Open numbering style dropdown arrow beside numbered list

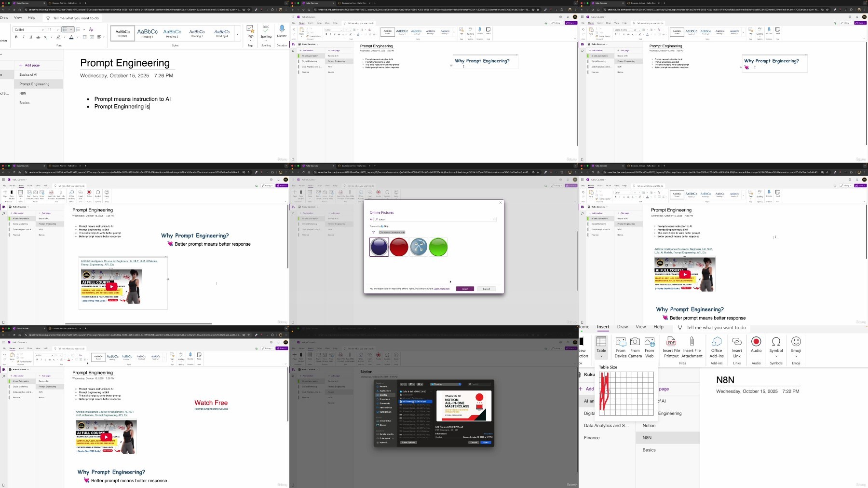(x=84, y=29)
